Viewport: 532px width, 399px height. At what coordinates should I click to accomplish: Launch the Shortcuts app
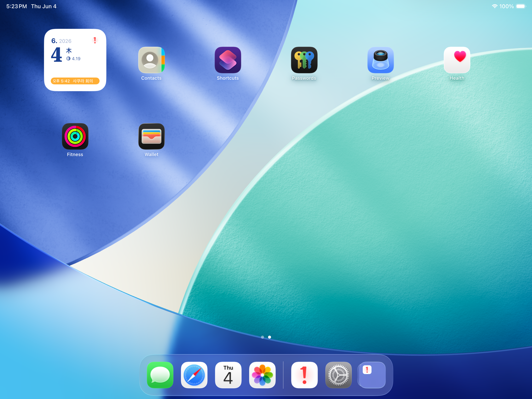click(x=228, y=60)
